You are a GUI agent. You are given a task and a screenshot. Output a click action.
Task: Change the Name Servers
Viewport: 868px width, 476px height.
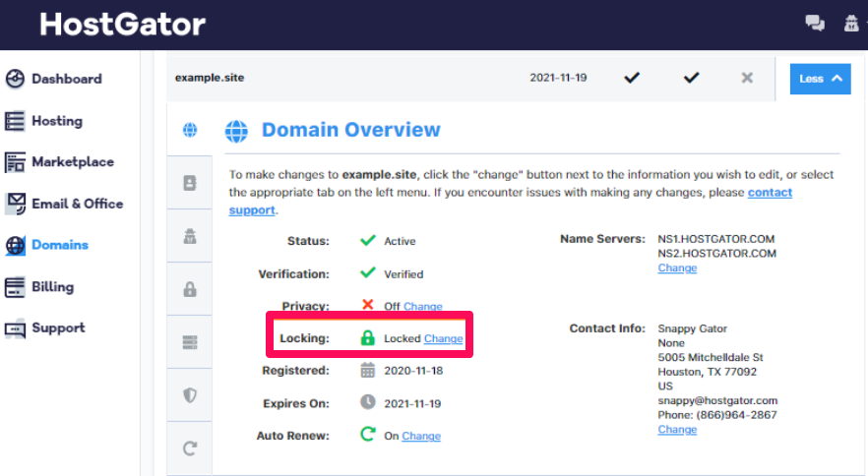pos(677,268)
